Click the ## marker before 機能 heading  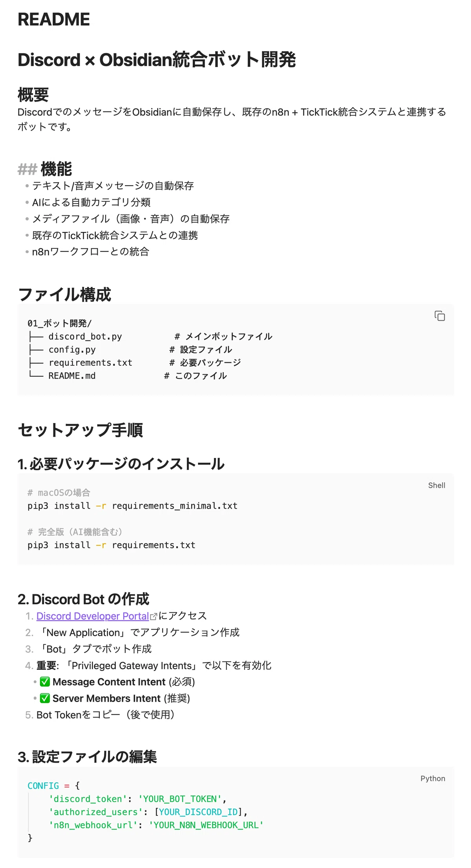[27, 170]
